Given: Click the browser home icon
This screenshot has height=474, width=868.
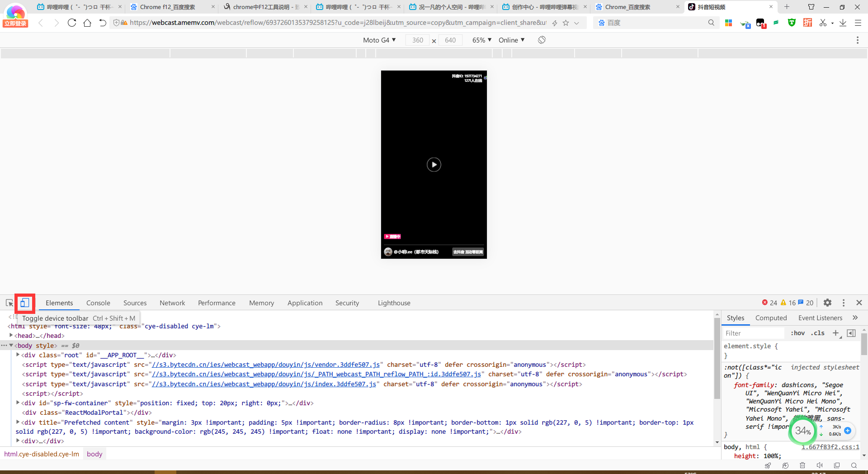Looking at the screenshot, I should 87,23.
